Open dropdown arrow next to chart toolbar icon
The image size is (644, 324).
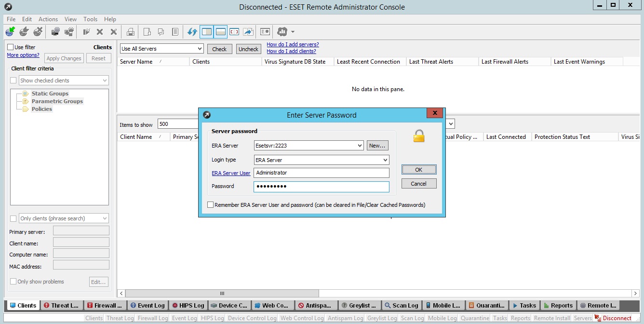[x=293, y=32]
